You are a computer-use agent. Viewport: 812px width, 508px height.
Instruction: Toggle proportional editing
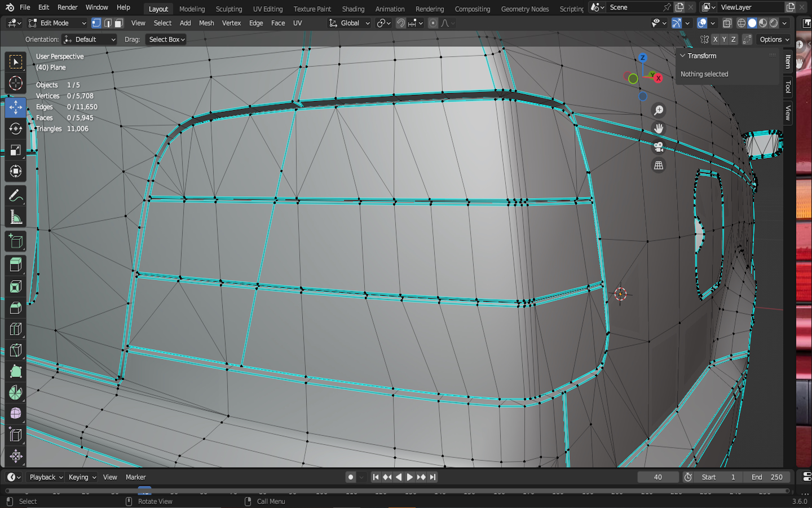[x=433, y=23]
